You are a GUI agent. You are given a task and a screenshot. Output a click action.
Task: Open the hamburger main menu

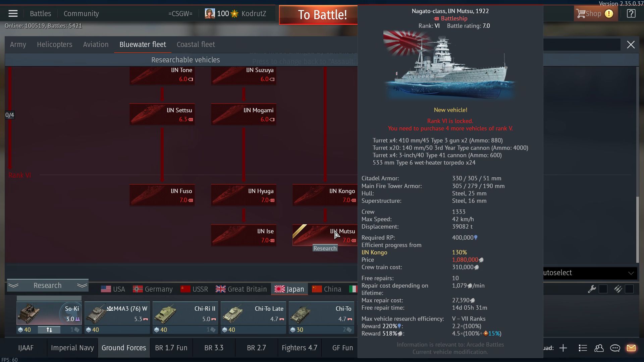[13, 13]
